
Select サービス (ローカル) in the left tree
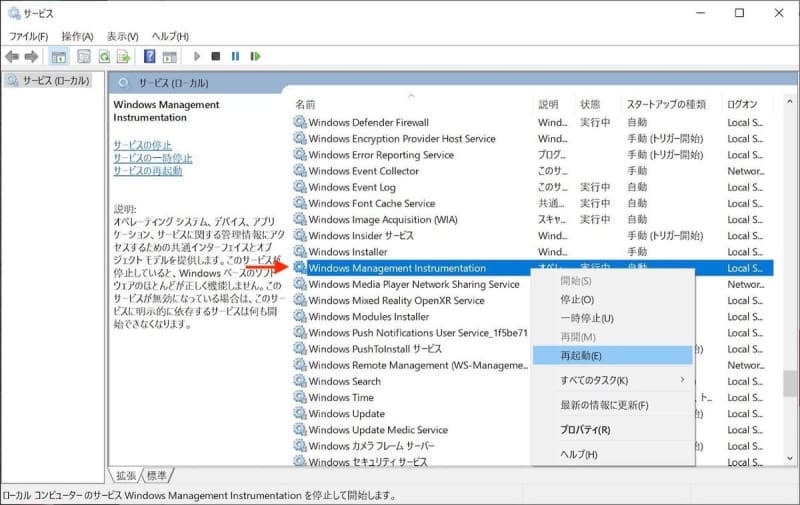[49, 81]
